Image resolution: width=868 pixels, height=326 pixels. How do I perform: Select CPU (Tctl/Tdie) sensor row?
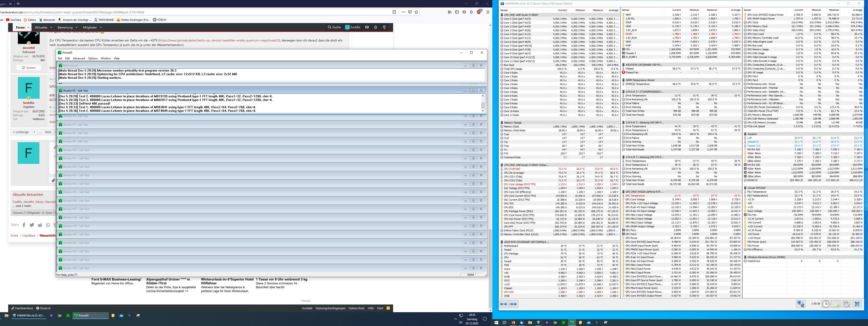click(560, 169)
